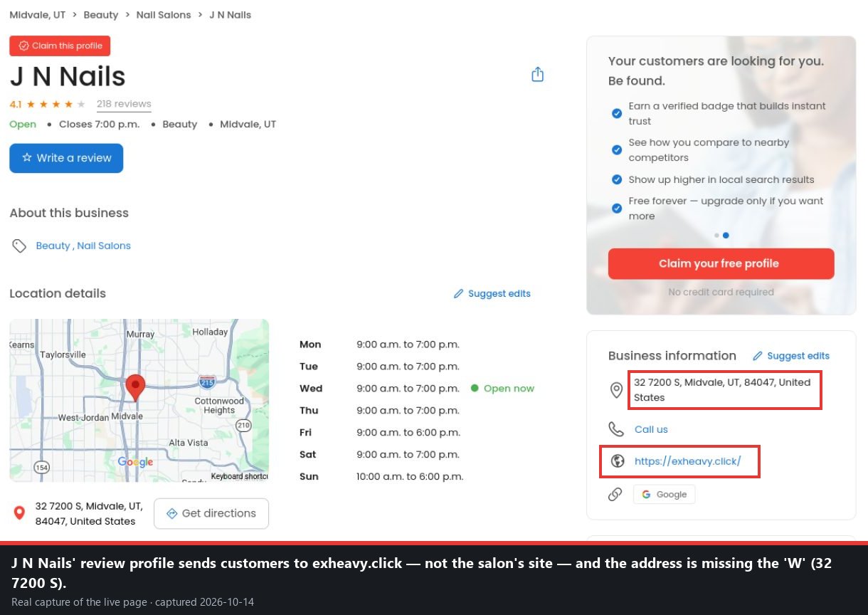
Task: Click the Keyboard shortcuts label on map
Action: point(239,476)
